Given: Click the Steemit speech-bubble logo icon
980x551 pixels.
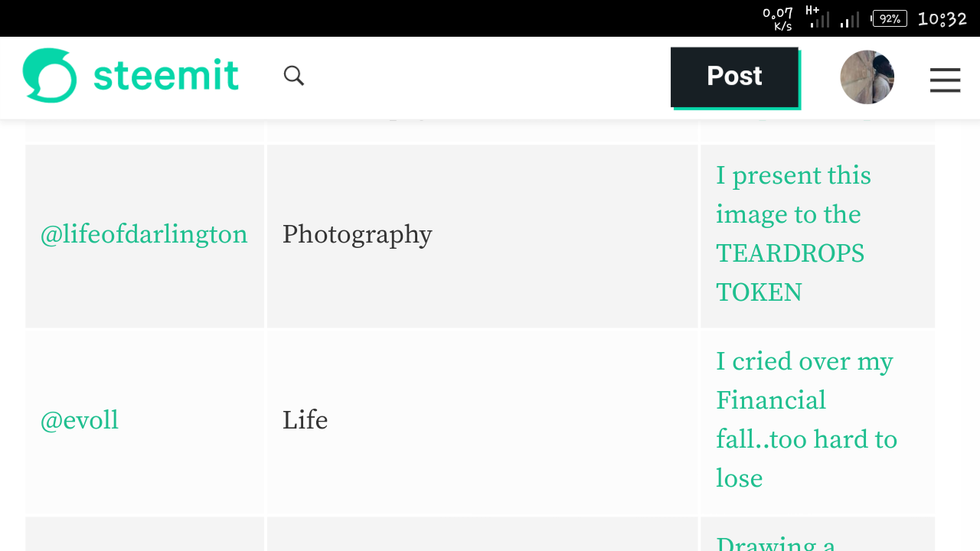Looking at the screenshot, I should [x=50, y=75].
